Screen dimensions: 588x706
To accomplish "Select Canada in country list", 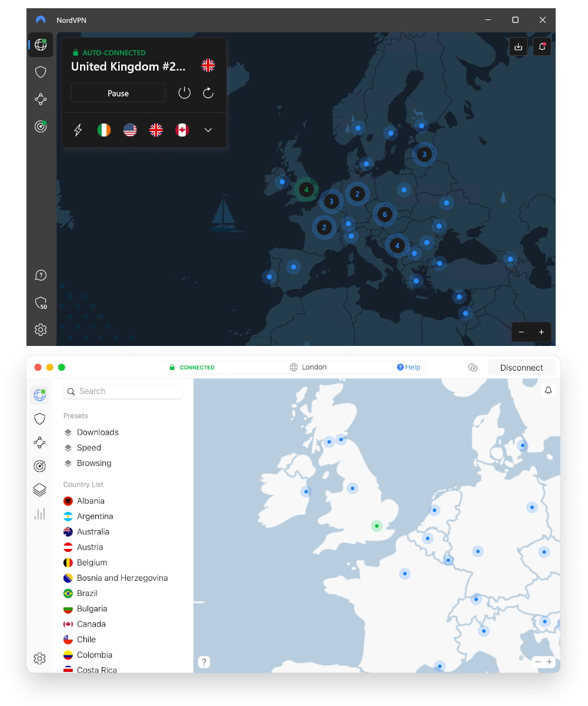I will click(85, 624).
